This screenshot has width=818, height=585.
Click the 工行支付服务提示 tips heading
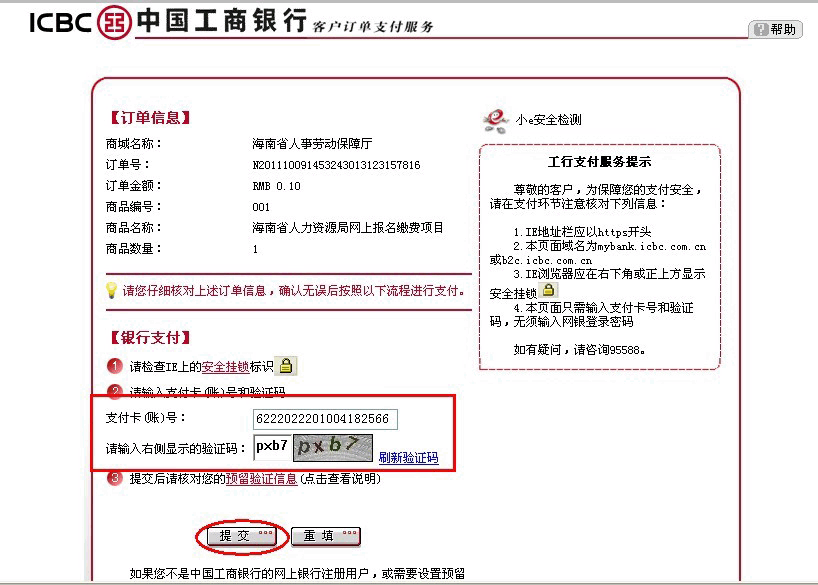[x=600, y=162]
